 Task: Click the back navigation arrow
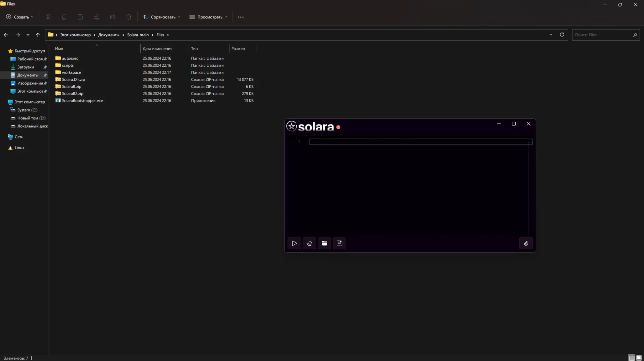[x=6, y=35]
